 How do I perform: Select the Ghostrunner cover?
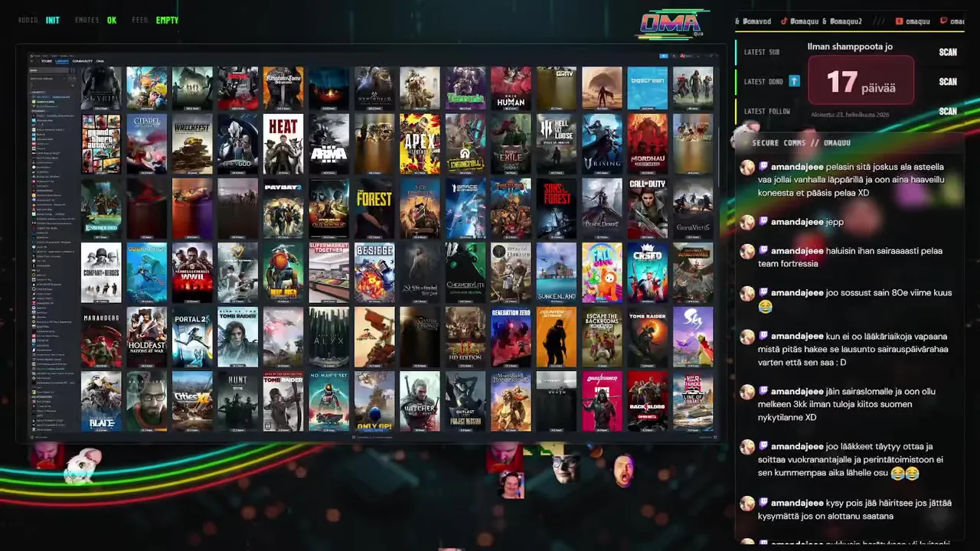[x=602, y=401]
